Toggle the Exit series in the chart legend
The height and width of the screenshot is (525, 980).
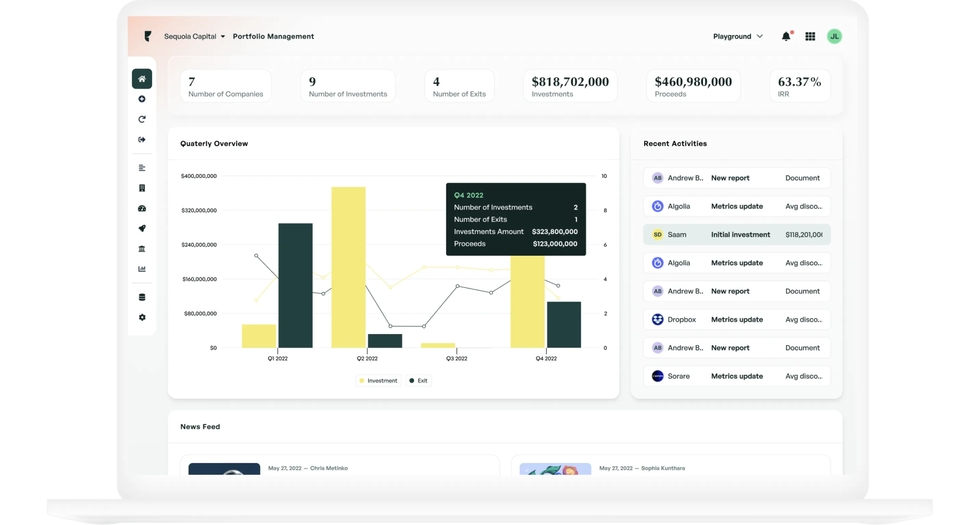[x=419, y=380]
